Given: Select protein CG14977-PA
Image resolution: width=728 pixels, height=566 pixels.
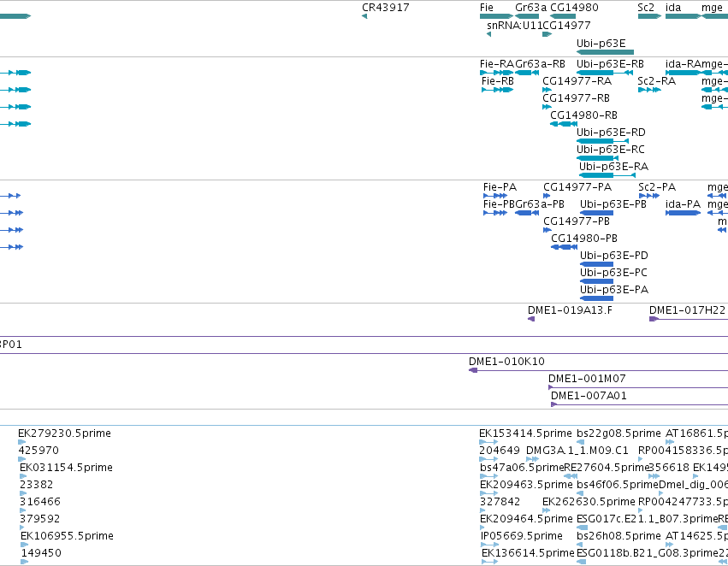Looking at the screenshot, I should point(577,187).
